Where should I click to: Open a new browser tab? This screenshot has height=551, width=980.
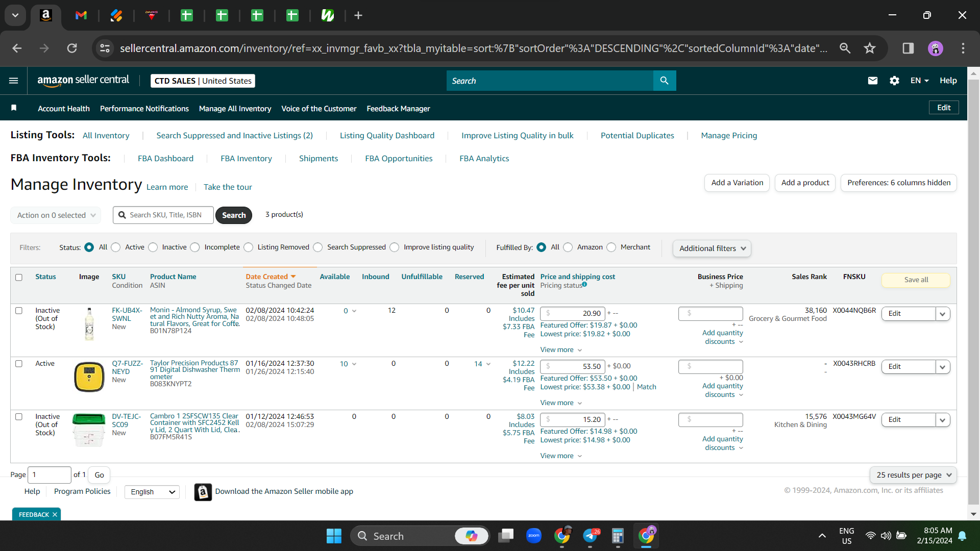click(358, 16)
